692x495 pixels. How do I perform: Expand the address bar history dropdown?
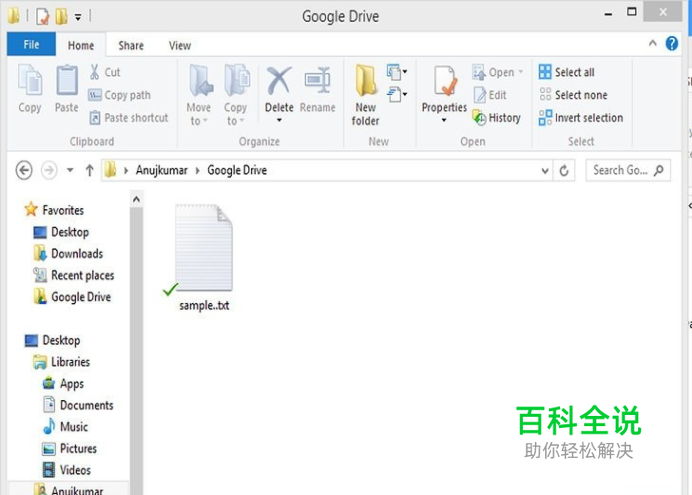[545, 171]
